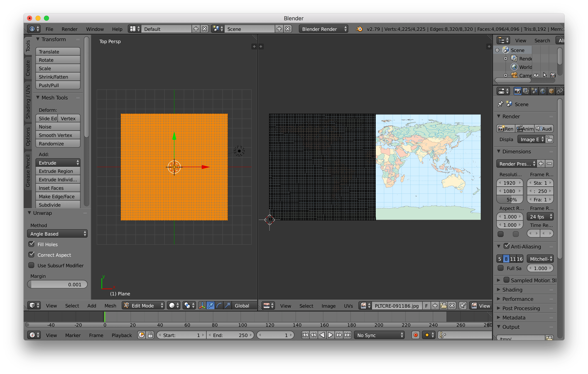Click the Extrude Region button
This screenshot has height=374, width=588.
tap(58, 171)
